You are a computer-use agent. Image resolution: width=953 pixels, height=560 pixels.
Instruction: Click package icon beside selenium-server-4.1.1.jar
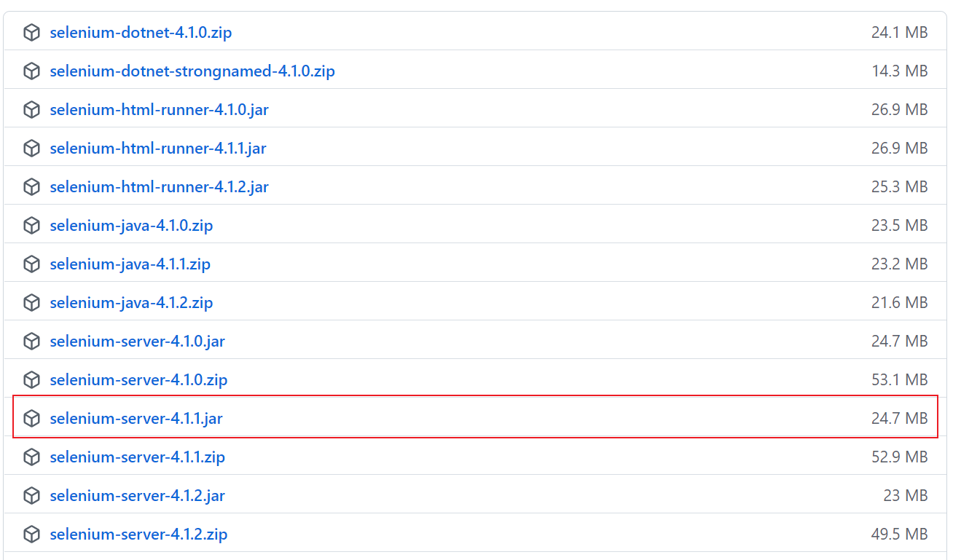coord(31,419)
